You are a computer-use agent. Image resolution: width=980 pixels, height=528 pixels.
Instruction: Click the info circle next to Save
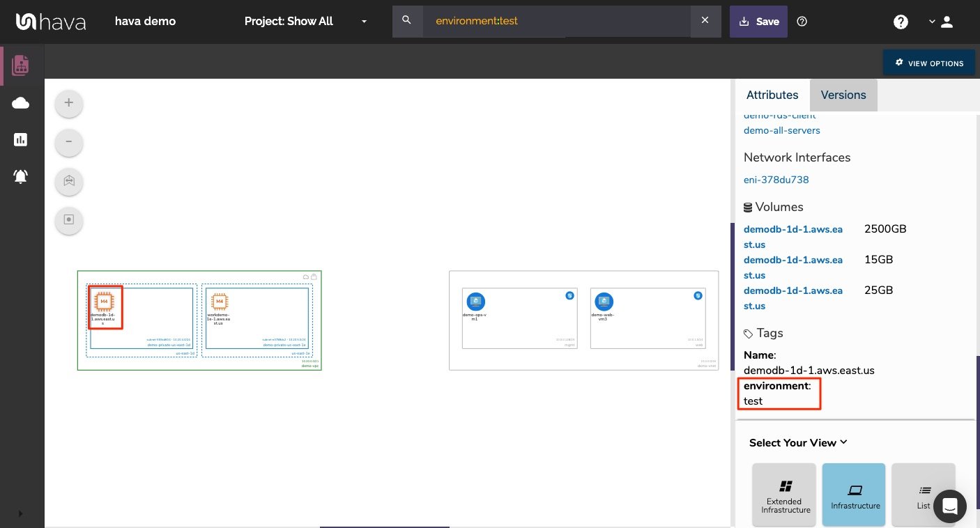(x=802, y=22)
